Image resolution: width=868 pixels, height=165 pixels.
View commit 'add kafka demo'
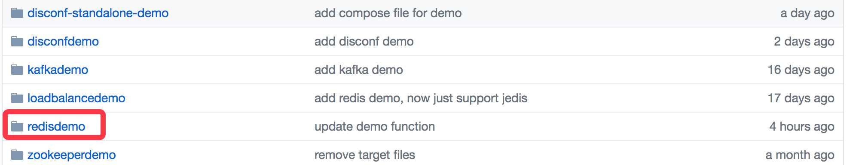(359, 70)
